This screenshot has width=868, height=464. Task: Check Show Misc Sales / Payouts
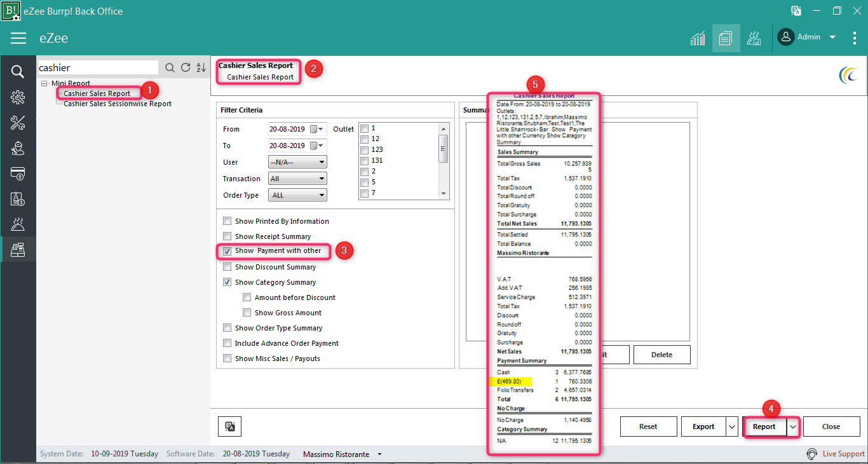tap(227, 358)
